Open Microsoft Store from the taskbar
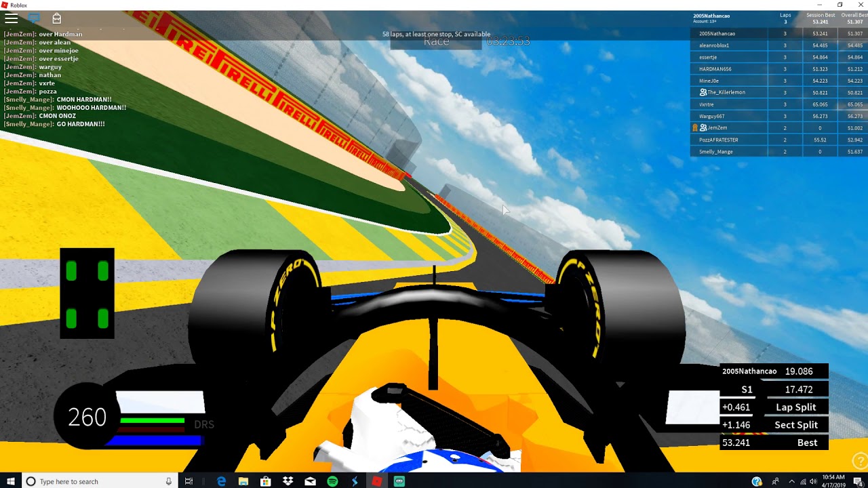 (266, 481)
